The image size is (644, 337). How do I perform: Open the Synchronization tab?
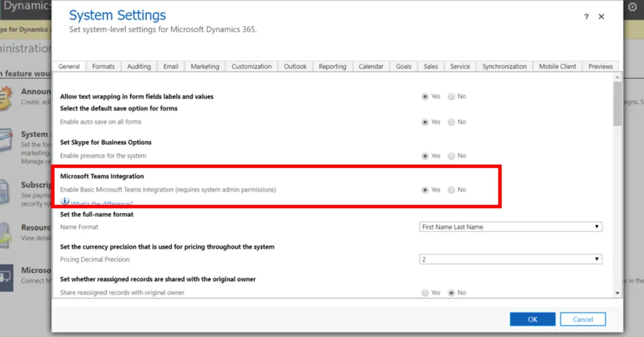coord(504,67)
